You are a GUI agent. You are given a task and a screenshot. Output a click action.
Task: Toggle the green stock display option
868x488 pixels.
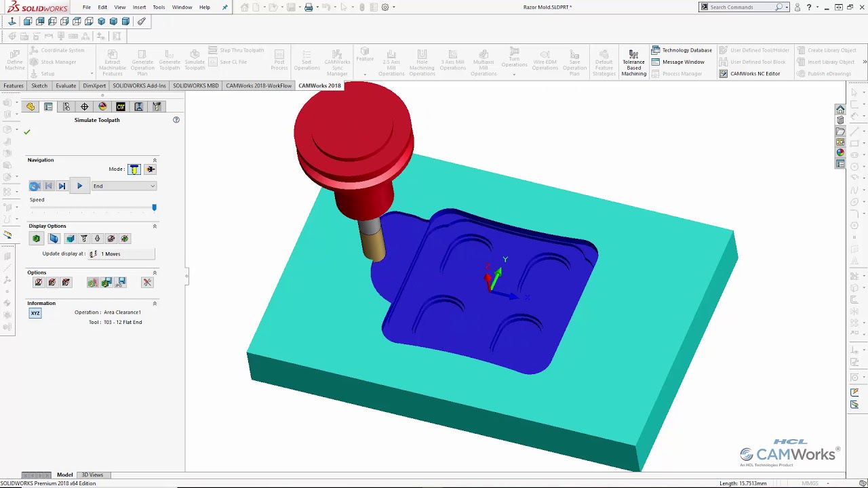(x=37, y=239)
